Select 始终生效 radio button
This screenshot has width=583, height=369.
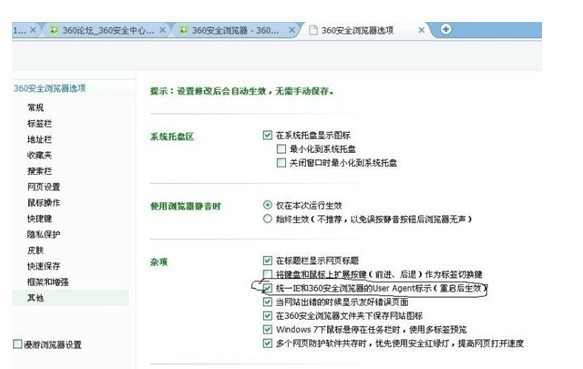coord(267,219)
